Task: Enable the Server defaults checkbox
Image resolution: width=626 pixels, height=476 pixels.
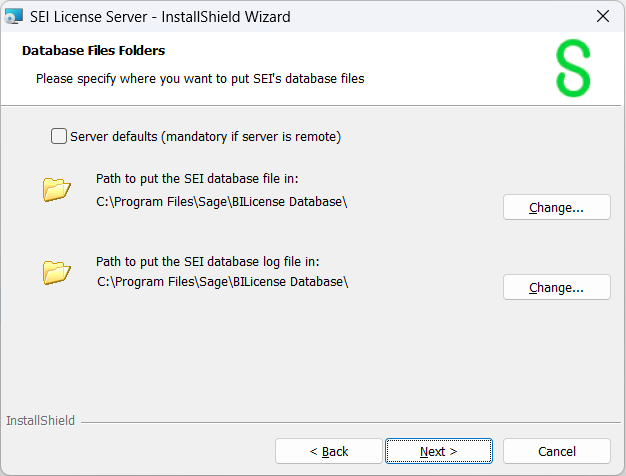Action: pyautogui.click(x=59, y=136)
